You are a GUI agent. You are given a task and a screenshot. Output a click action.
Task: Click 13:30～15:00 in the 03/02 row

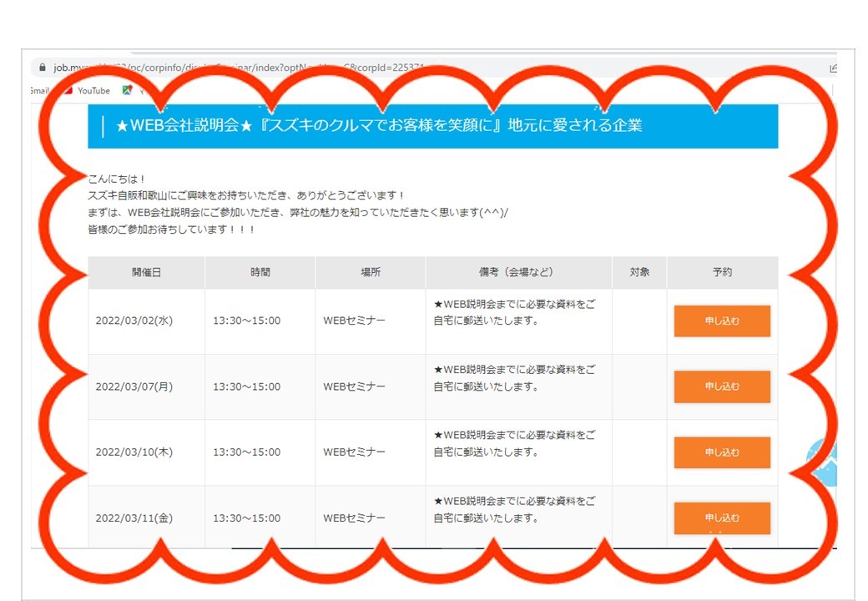[x=247, y=321]
